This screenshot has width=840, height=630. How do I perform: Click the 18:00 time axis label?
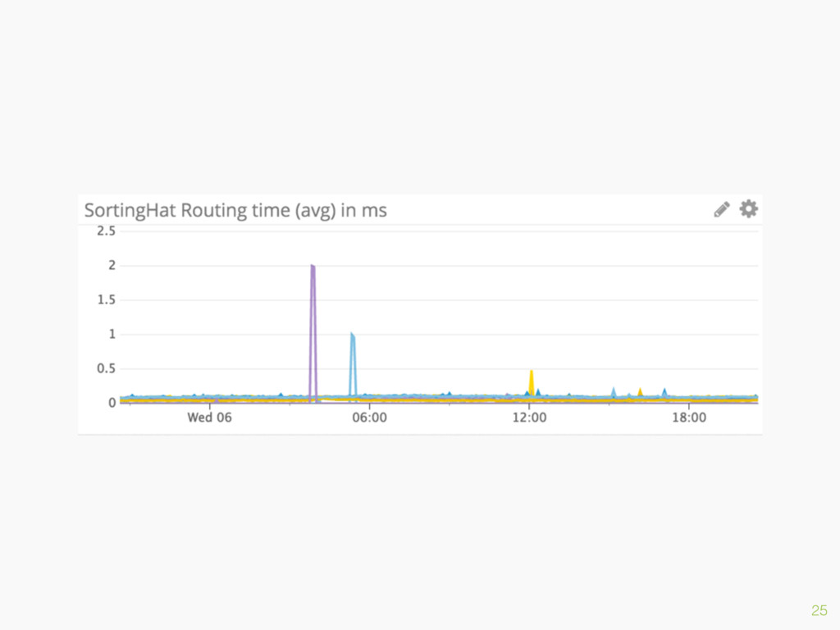click(x=689, y=418)
